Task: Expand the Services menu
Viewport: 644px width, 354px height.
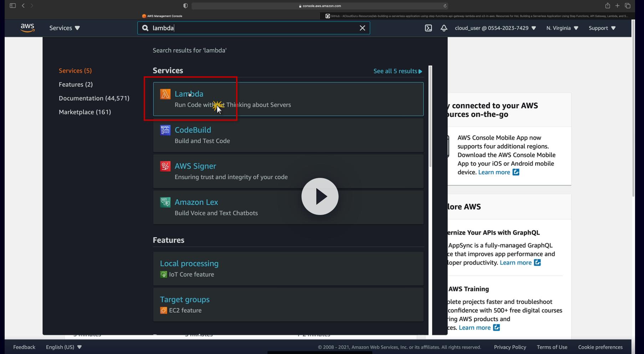Action: [x=65, y=28]
